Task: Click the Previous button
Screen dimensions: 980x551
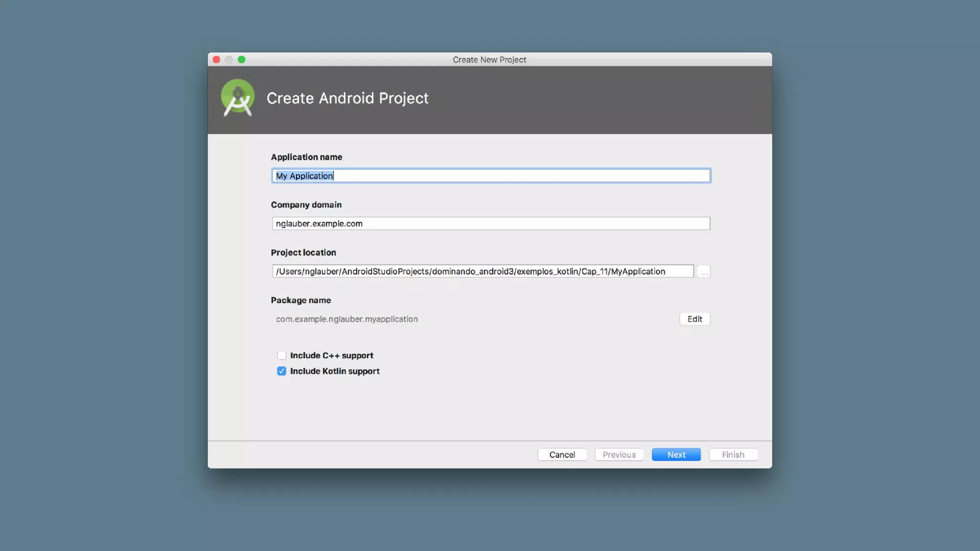Action: point(619,454)
